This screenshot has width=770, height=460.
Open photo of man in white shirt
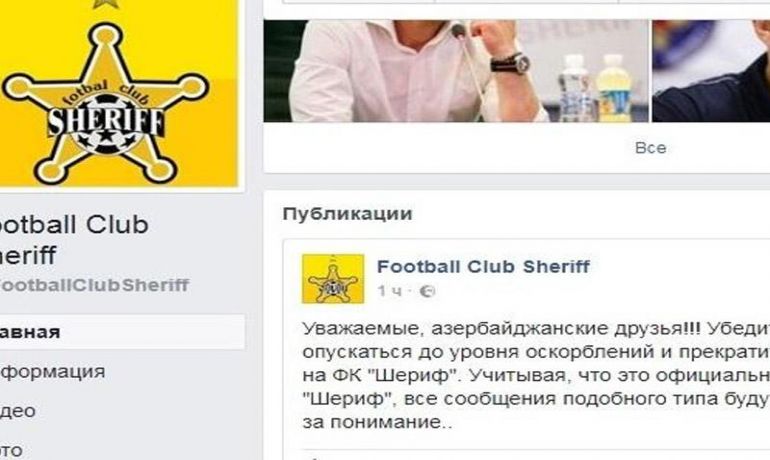tap(456, 71)
